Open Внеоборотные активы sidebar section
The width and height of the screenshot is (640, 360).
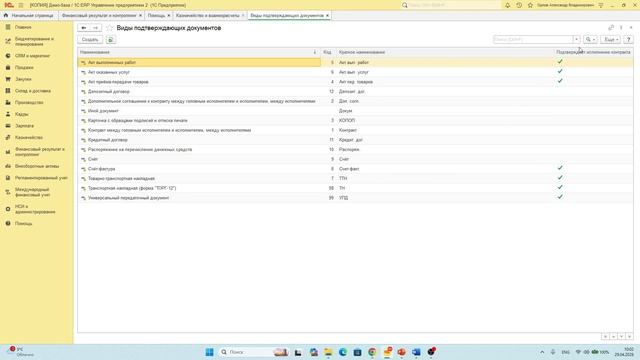(x=37, y=166)
